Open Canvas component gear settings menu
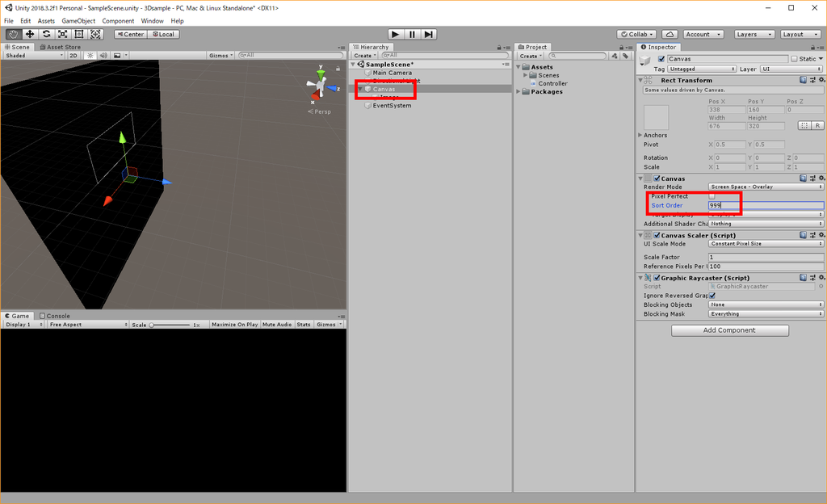The height and width of the screenshot is (504, 827). [x=821, y=178]
